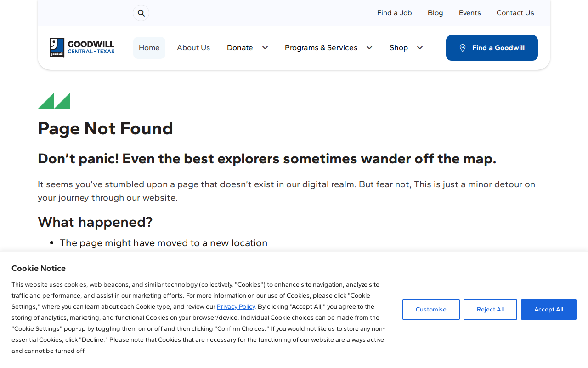Click the "Don't panic!" subheading
Viewport: 588px width, 368px height.
click(x=267, y=159)
